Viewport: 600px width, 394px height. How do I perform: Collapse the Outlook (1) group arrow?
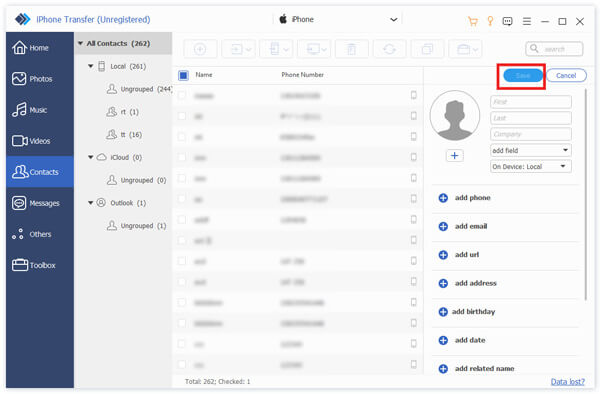(x=91, y=203)
